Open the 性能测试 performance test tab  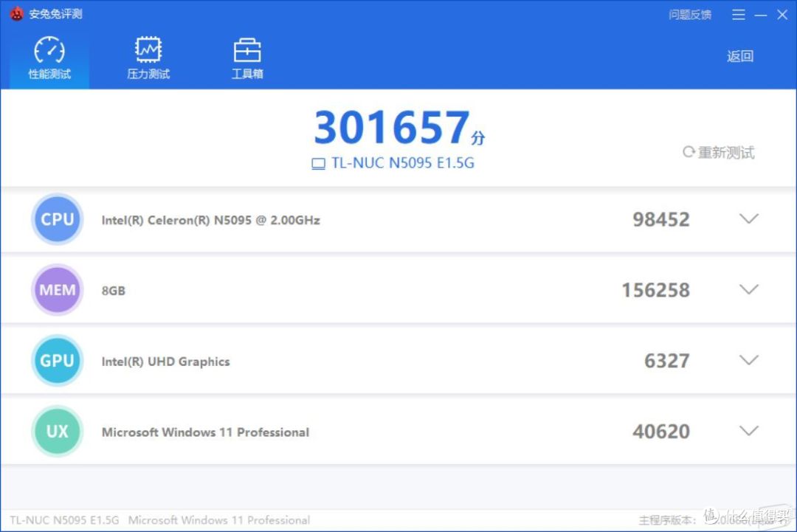tap(49, 58)
